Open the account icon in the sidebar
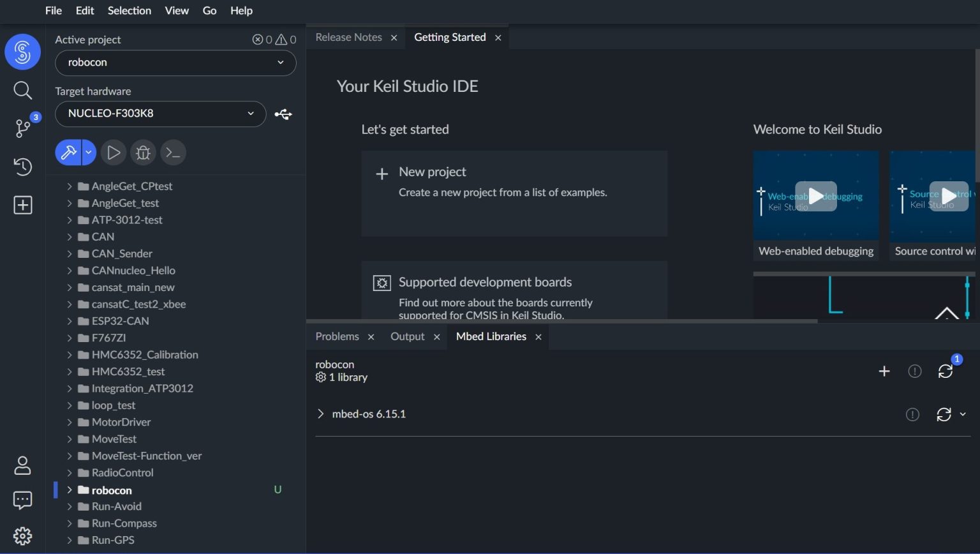 22,466
